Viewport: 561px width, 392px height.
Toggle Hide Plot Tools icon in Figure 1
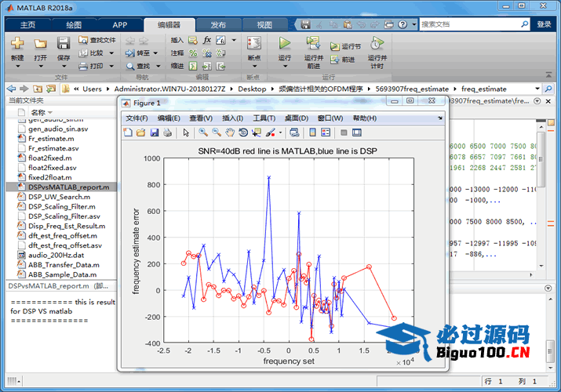[x=344, y=132]
